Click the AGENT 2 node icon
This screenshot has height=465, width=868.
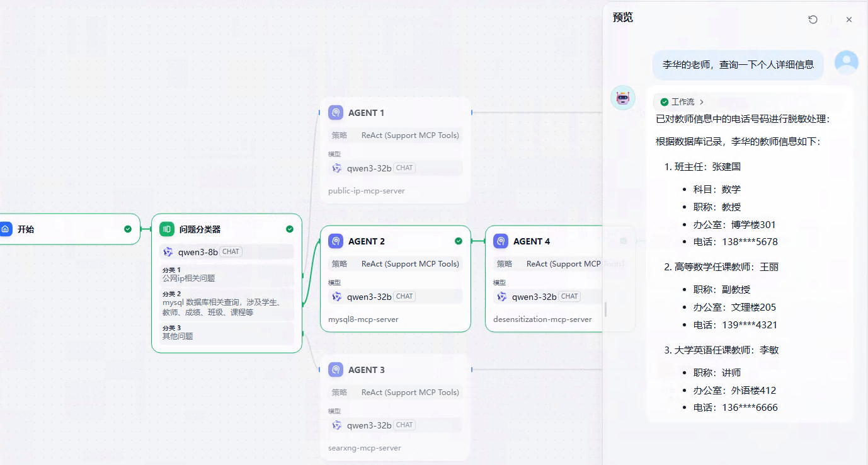[x=336, y=241]
